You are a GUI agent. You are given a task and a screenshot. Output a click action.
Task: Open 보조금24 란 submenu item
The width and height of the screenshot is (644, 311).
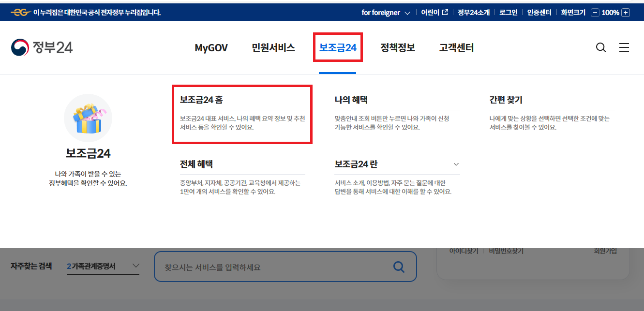pyautogui.click(x=356, y=164)
